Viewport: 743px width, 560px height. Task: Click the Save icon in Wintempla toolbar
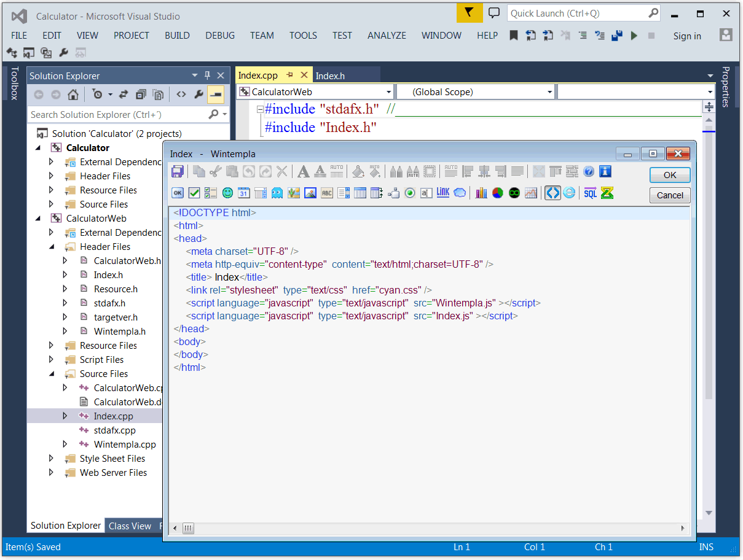177,171
